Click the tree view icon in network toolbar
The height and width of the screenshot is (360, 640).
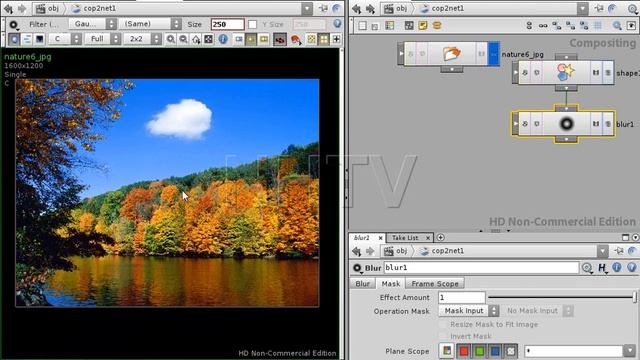click(390, 25)
